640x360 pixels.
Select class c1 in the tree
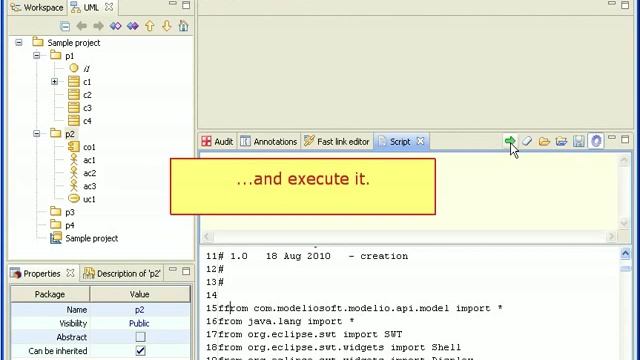(x=87, y=82)
